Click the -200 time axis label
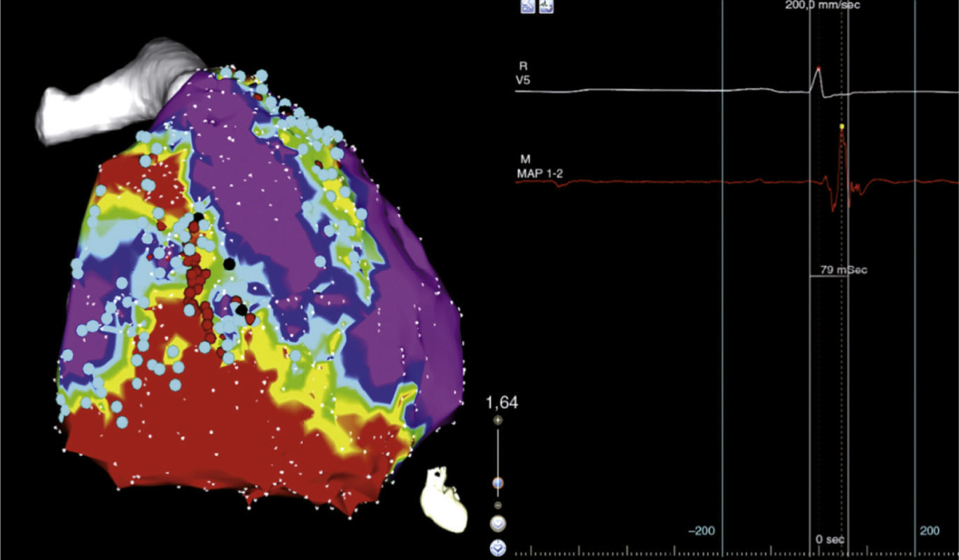 701,531
